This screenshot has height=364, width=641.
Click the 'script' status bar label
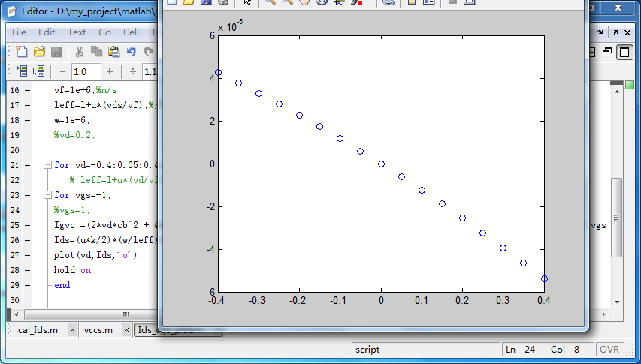367,350
